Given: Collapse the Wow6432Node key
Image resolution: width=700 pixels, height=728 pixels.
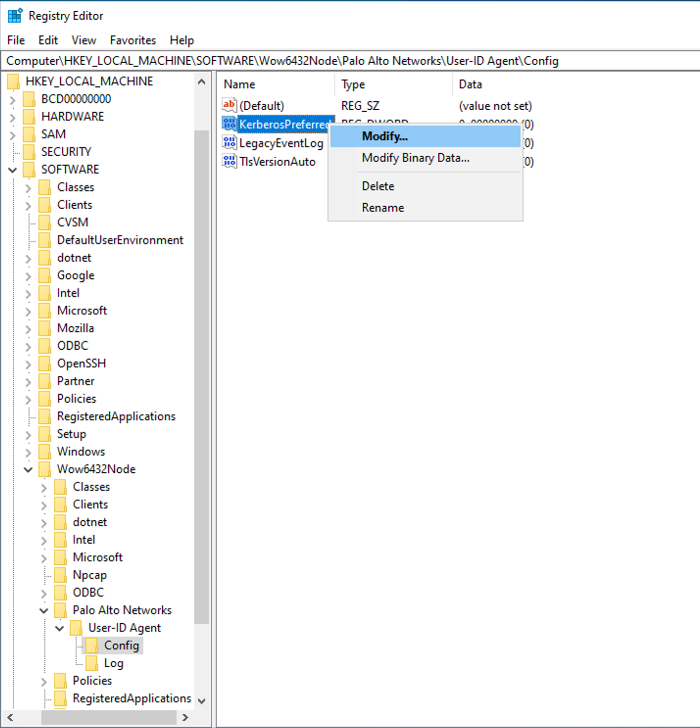Looking at the screenshot, I should coord(28,469).
